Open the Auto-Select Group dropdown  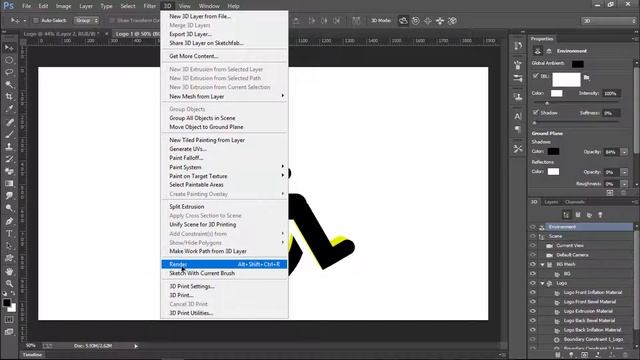tap(87, 20)
